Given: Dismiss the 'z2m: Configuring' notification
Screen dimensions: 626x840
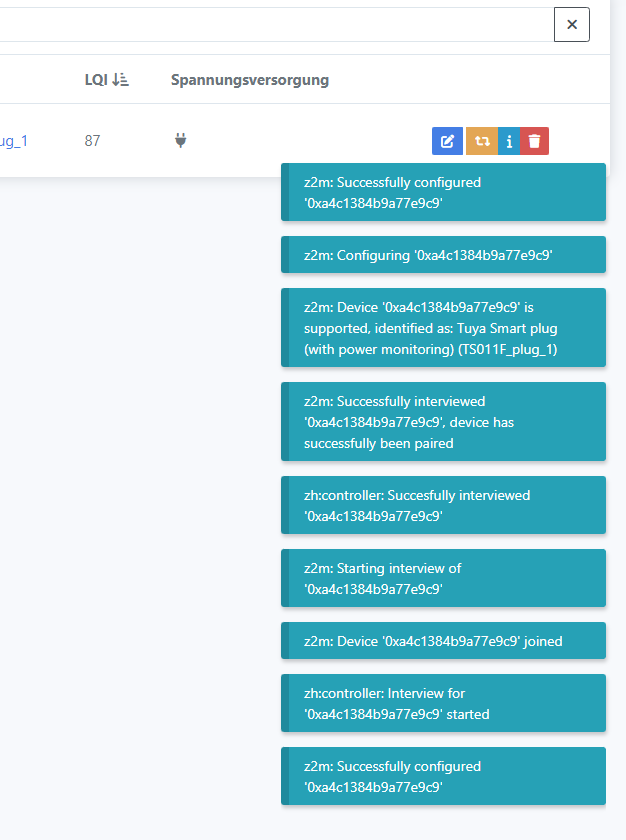Looking at the screenshot, I should click(443, 255).
